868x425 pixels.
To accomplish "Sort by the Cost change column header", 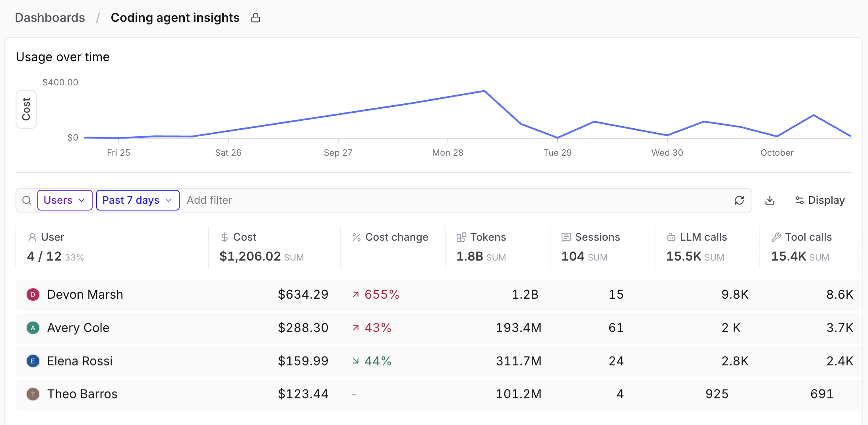I will 397,237.
